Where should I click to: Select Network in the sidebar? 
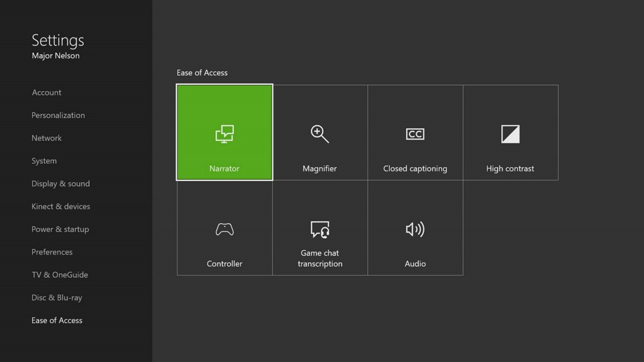click(47, 138)
